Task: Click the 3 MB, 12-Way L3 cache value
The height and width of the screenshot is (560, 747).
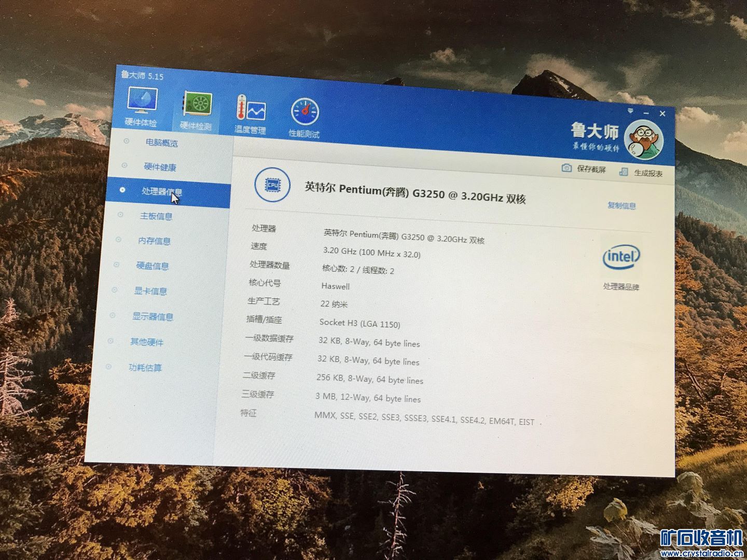Action: click(367, 398)
